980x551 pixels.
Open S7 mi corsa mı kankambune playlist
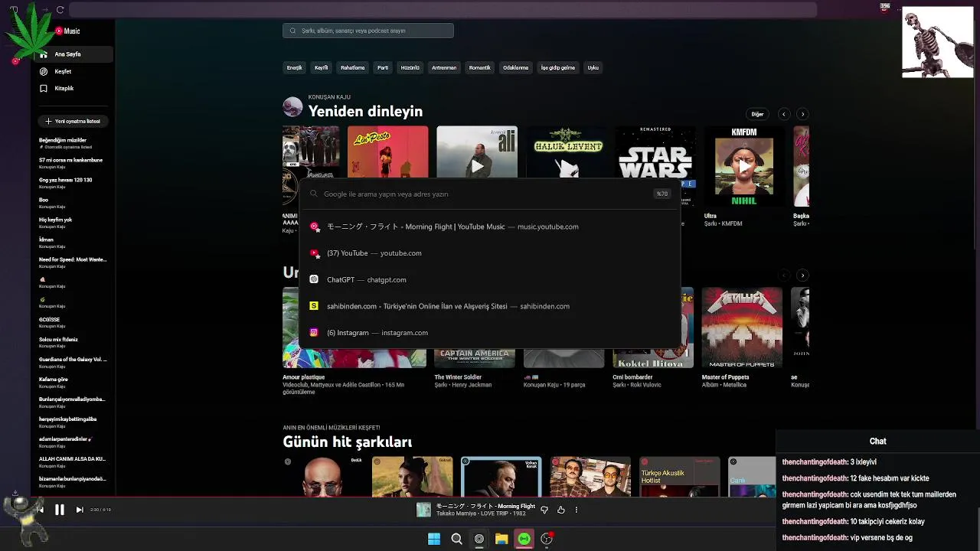click(x=73, y=163)
